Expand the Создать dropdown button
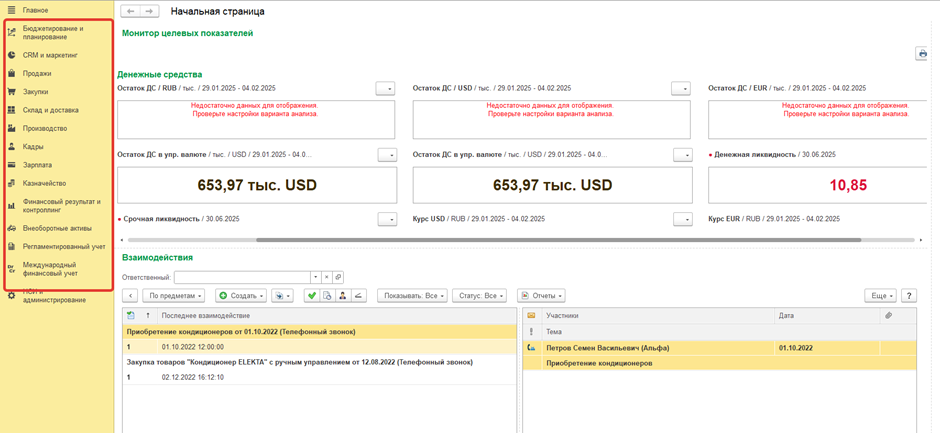Screen dimensions: 940x433 tap(242, 296)
